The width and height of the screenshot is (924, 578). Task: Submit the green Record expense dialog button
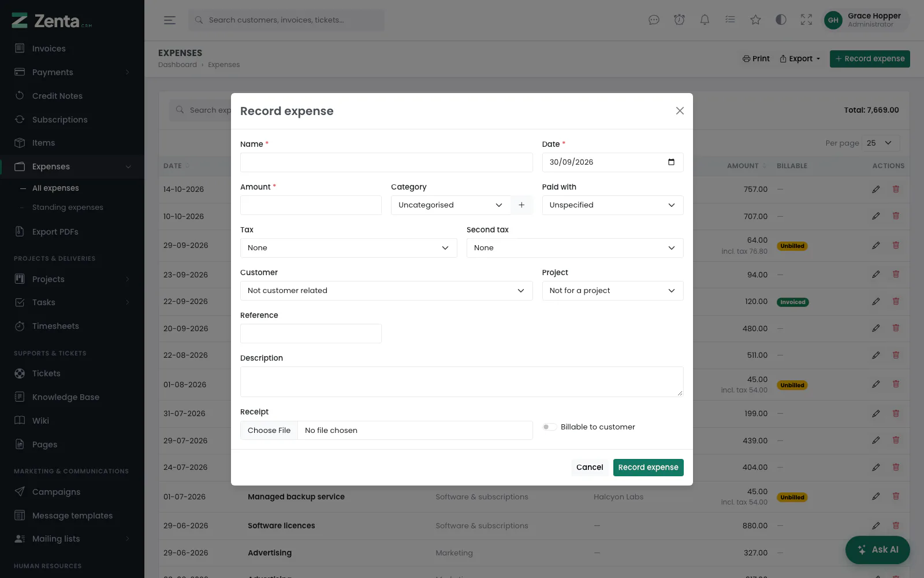[648, 468]
